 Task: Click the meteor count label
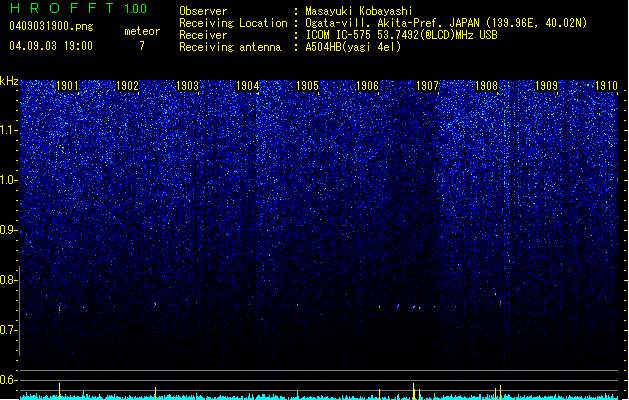(142, 31)
